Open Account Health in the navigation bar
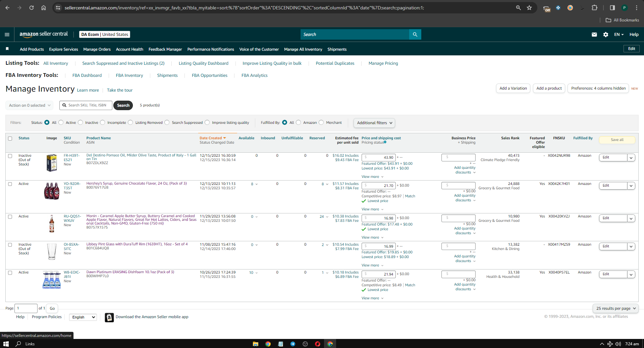 coord(129,49)
